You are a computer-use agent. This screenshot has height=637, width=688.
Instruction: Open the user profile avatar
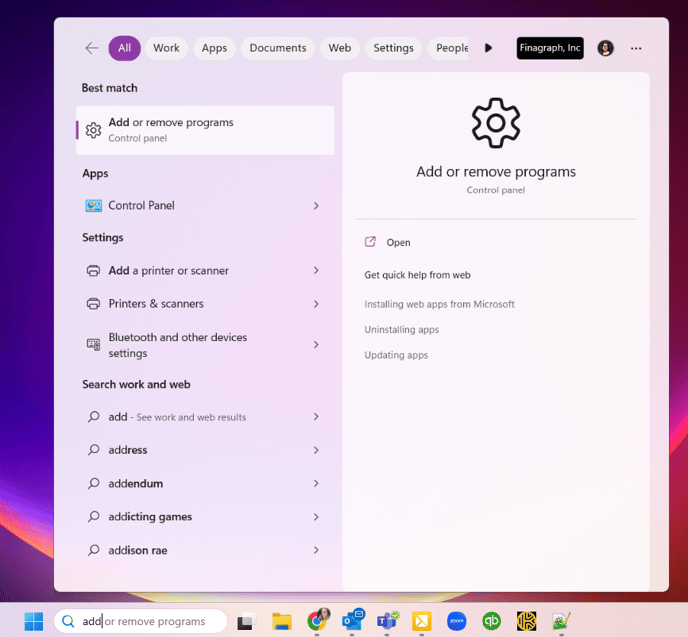tap(605, 48)
